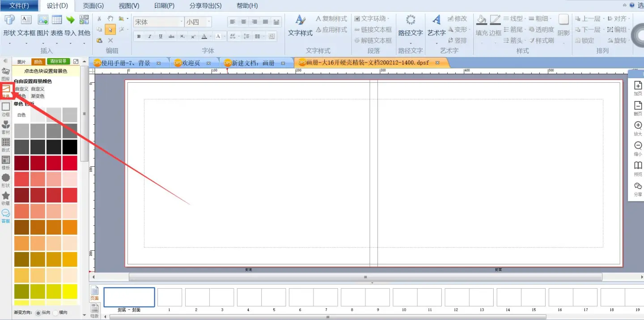
Task: Click the 渐变色 gradient color button
Action: [x=38, y=96]
